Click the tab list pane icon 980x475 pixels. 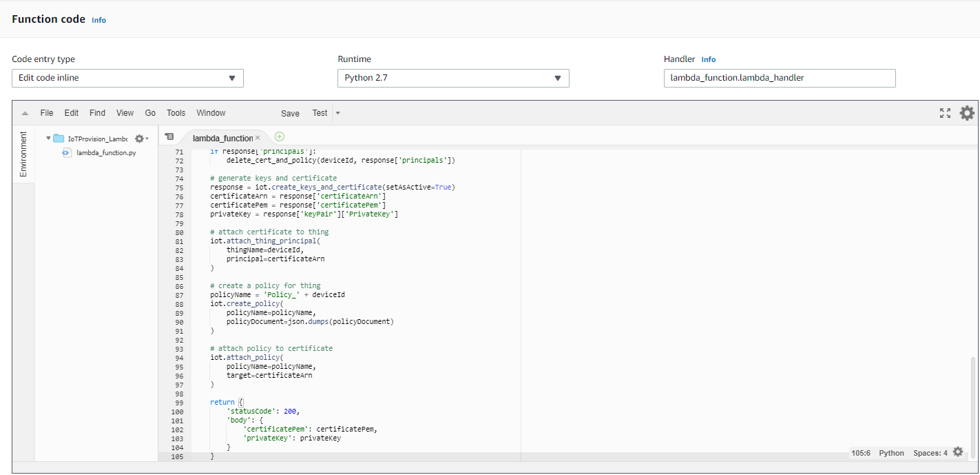(169, 137)
